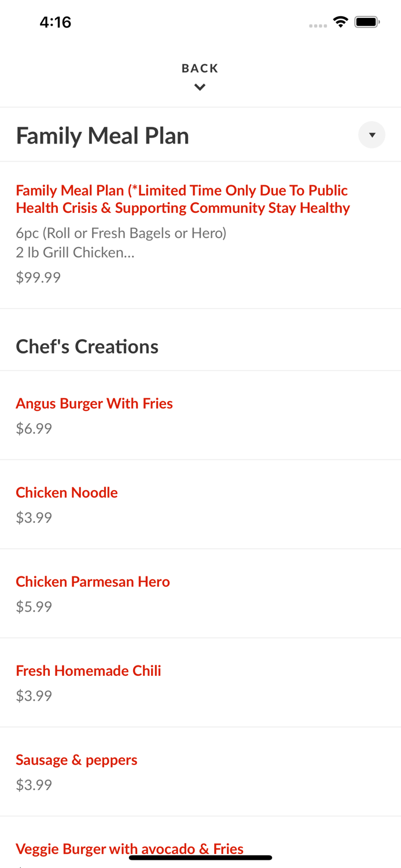Tap the downward chevron under BACK
The image size is (401, 868).
coord(200,87)
